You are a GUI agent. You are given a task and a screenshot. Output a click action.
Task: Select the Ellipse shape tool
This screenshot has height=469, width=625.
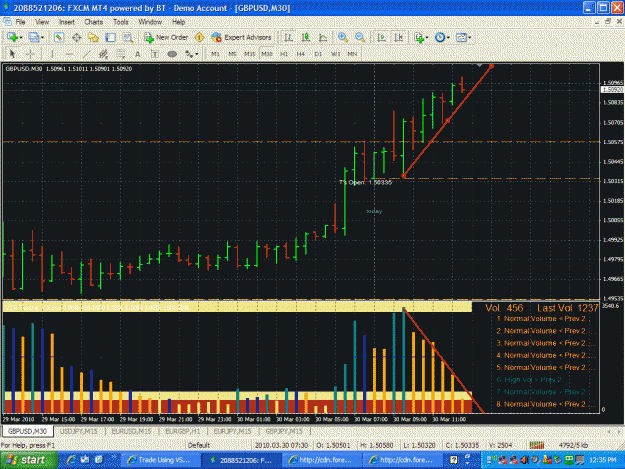pos(172,54)
